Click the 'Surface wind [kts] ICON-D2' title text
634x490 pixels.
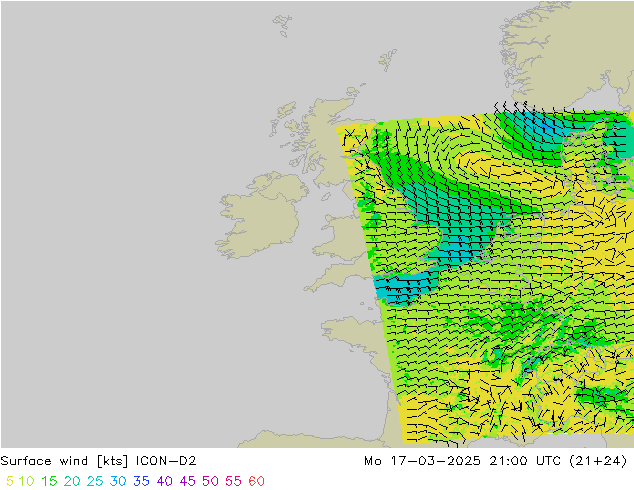coord(98,461)
